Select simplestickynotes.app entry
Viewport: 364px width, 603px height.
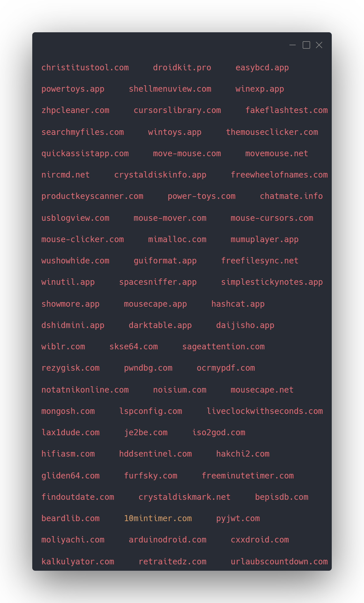pos(272,282)
